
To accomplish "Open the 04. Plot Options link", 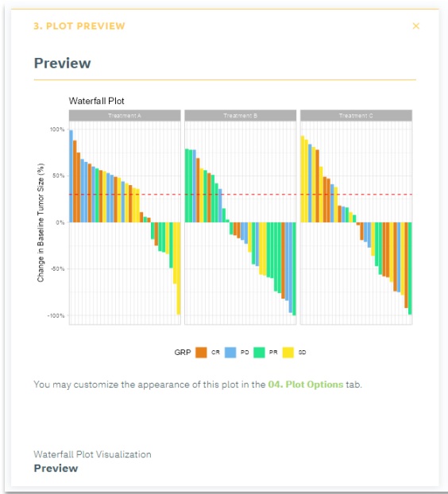I will [305, 384].
